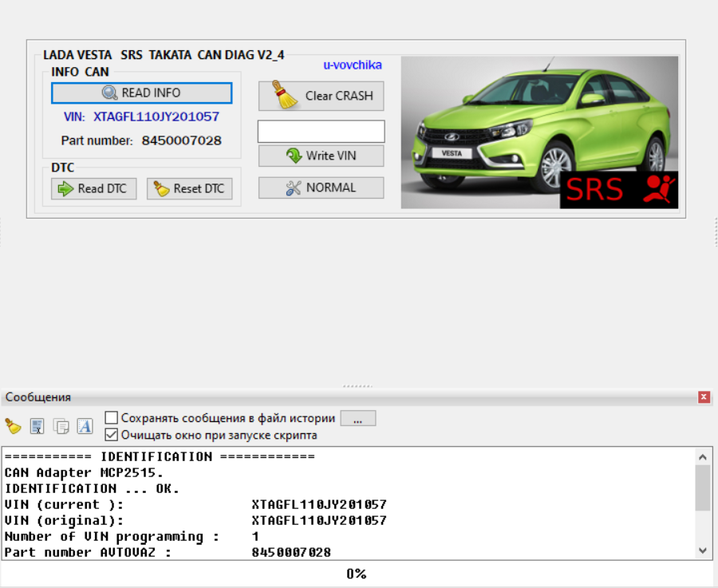Click the save messages to file icon

tap(37, 426)
